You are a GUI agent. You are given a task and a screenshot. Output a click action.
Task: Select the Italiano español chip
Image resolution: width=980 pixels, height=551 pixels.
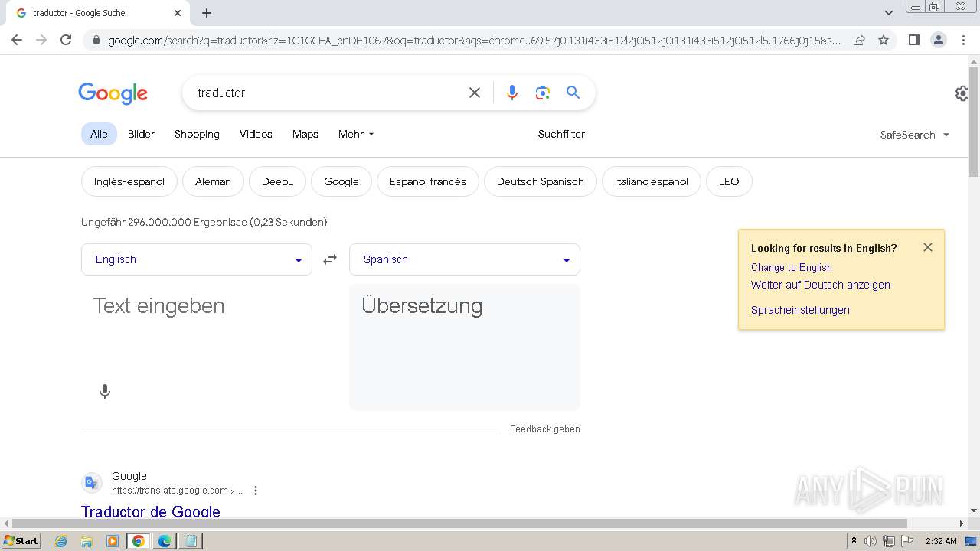pos(652,181)
